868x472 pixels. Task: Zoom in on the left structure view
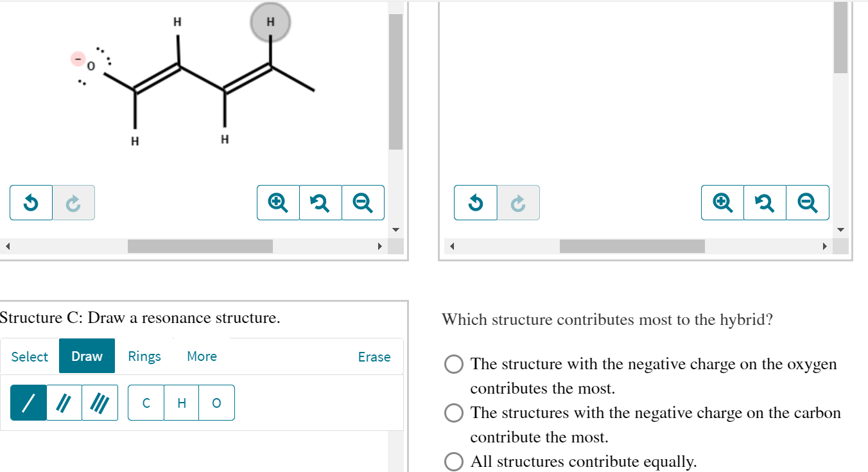(x=278, y=202)
